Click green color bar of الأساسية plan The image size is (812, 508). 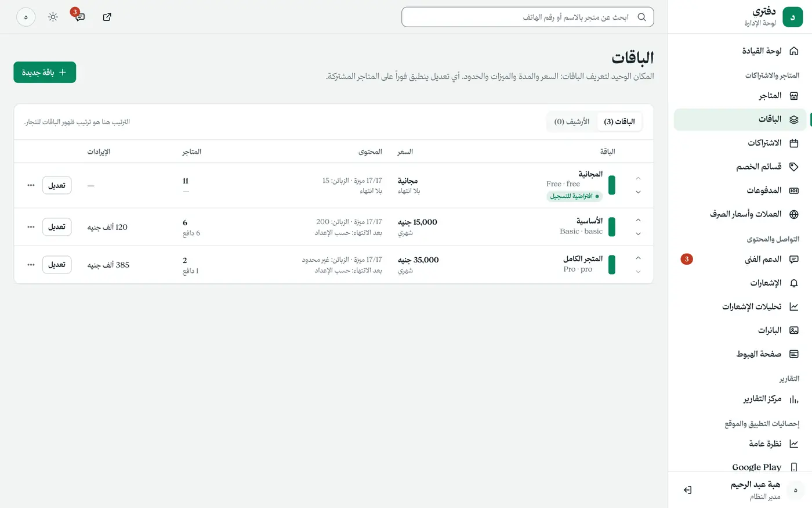(x=611, y=227)
